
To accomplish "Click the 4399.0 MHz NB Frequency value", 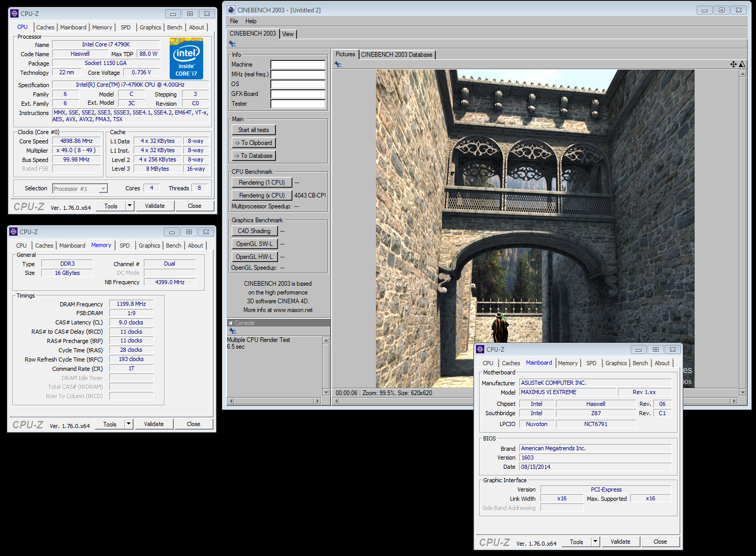I will (170, 282).
